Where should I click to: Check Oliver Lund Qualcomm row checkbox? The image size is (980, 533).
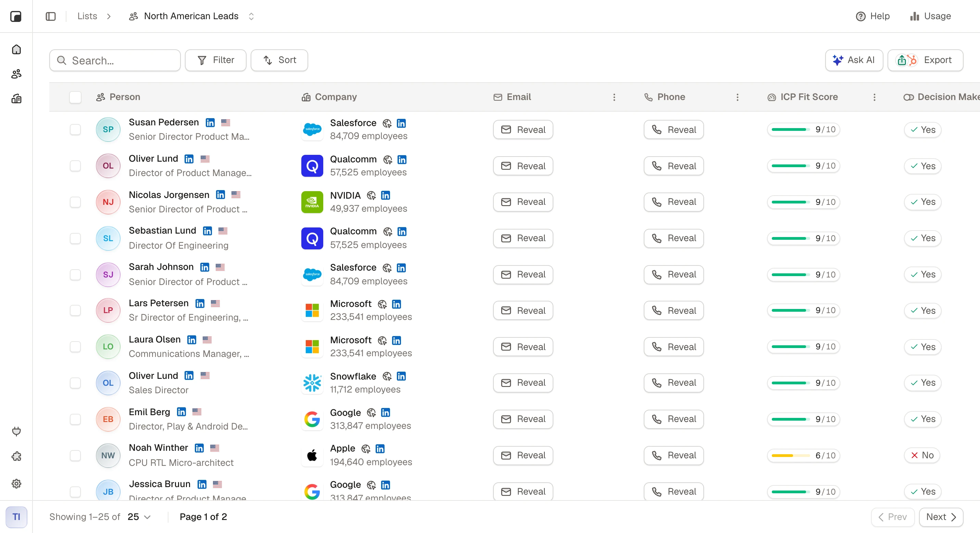75,166
